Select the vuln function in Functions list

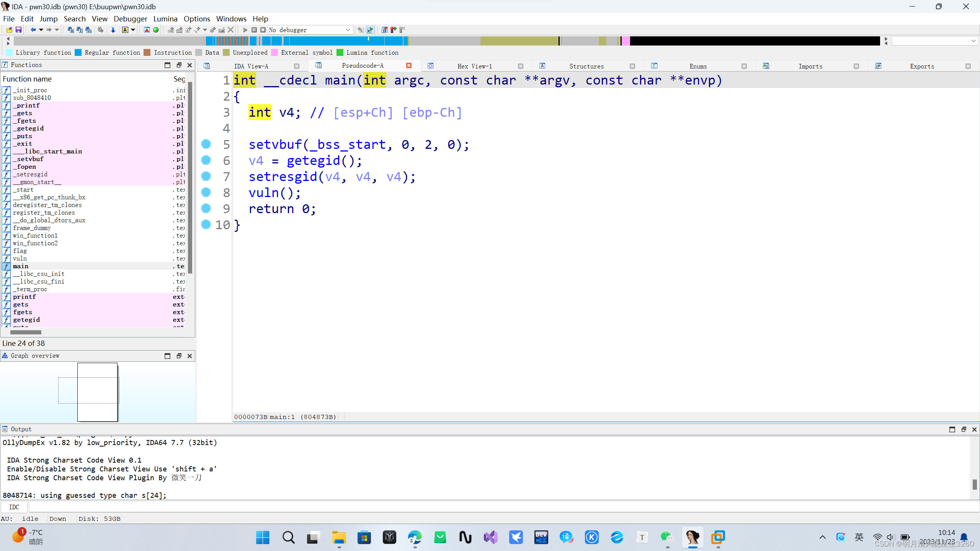click(x=20, y=258)
